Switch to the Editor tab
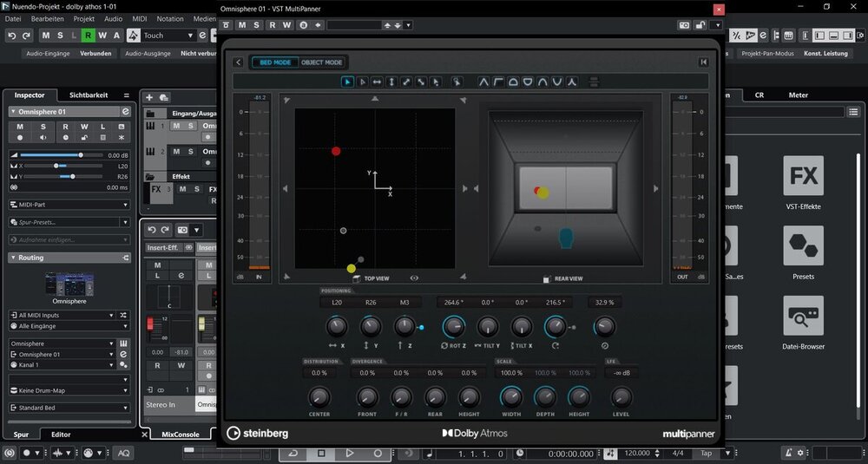The image size is (868, 464). 61,435
